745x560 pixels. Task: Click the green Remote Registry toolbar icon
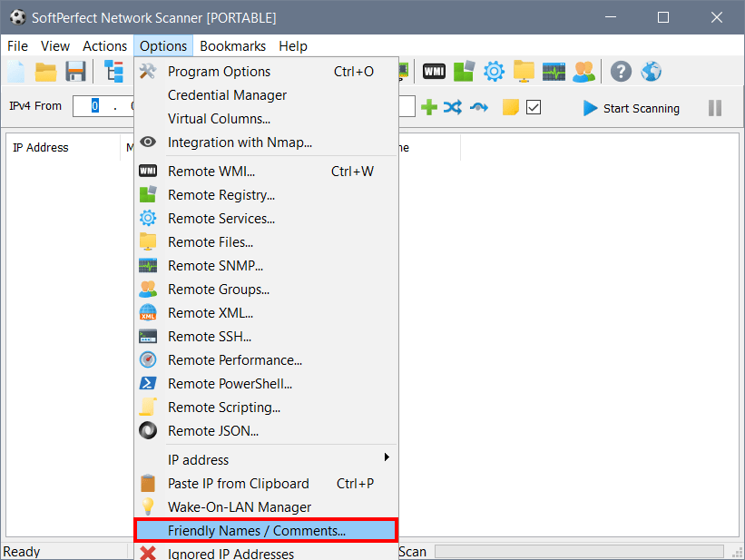click(x=464, y=72)
